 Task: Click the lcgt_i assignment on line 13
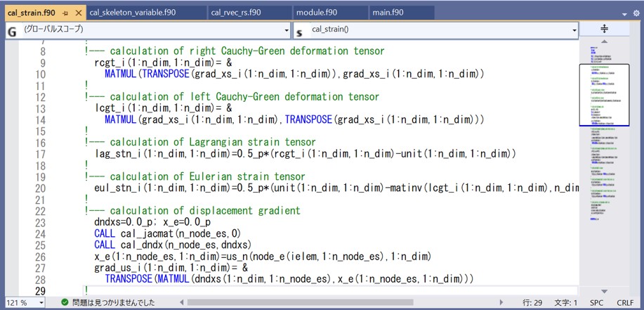(164, 108)
